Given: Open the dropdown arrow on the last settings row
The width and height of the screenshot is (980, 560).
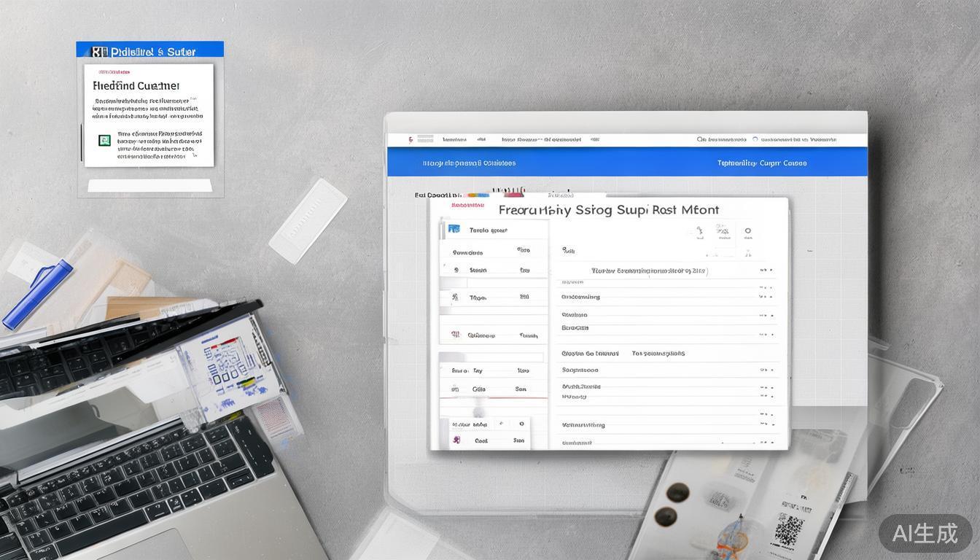Looking at the screenshot, I should tap(765, 442).
